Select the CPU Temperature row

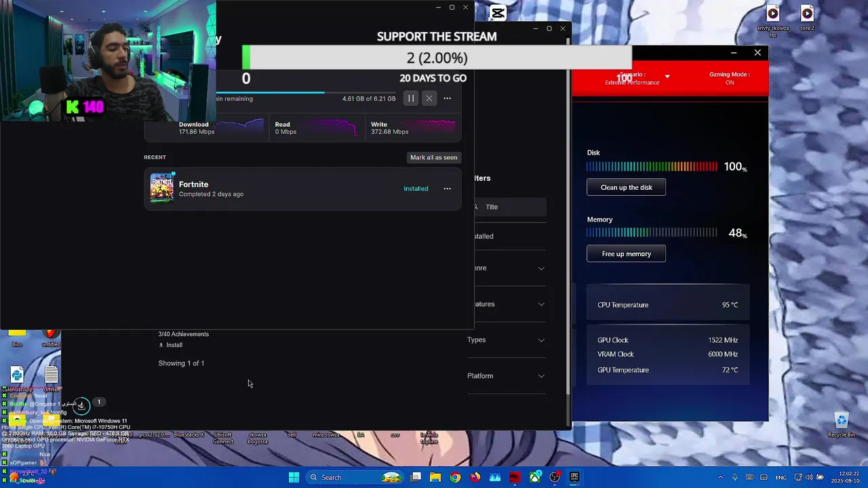[668, 305]
